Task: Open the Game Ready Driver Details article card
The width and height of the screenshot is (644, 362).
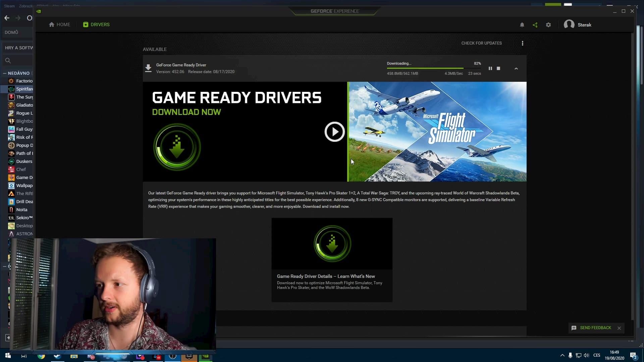Action: click(332, 260)
